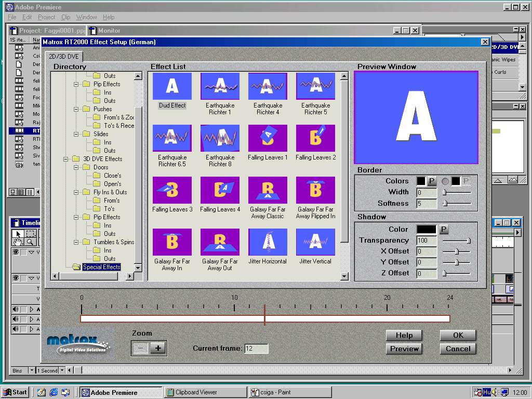The width and height of the screenshot is (532, 399).
Task: Open the Project menu in Adobe Premiere
Action: pos(46,17)
